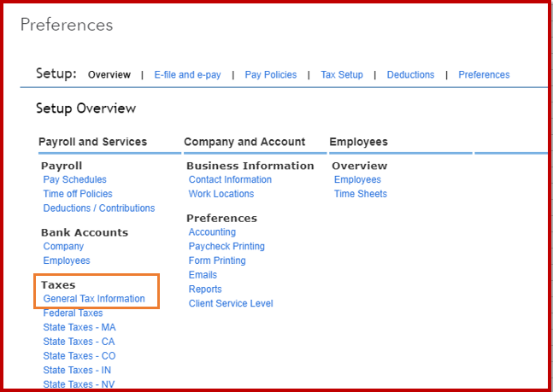Open the Tax Setup tab
The height and width of the screenshot is (392, 553).
(x=342, y=75)
